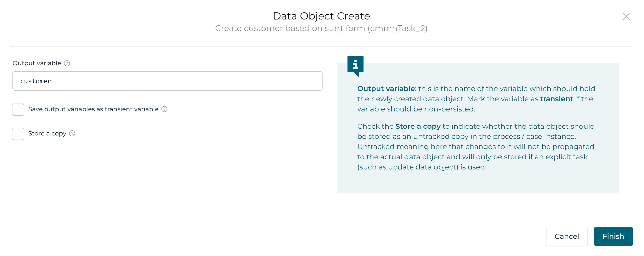Close the Data Object Create dialog

click(x=626, y=16)
